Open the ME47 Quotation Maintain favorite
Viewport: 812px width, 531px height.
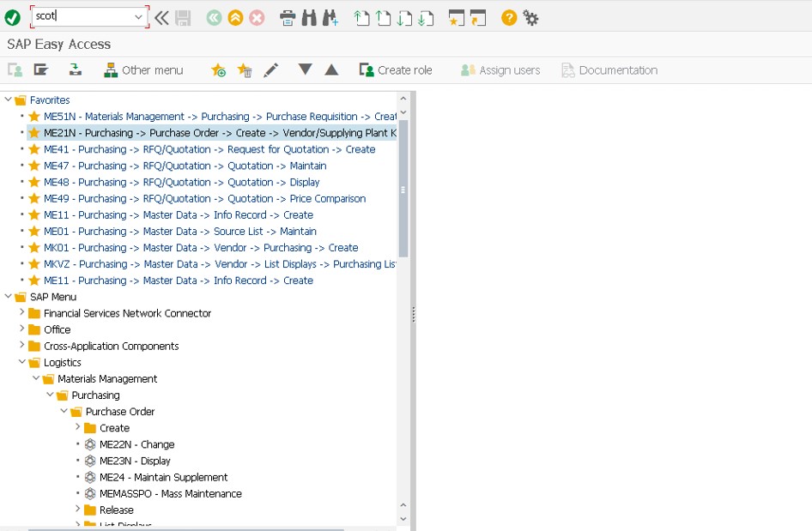[185, 166]
